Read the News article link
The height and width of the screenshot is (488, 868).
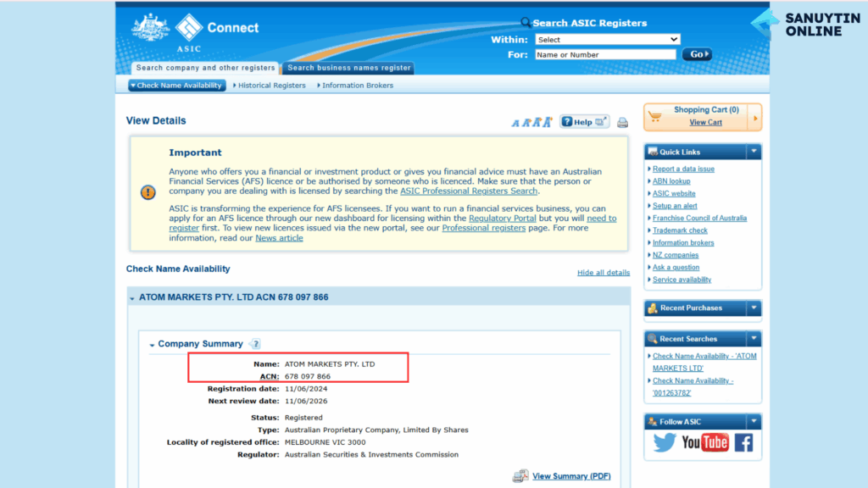279,238
